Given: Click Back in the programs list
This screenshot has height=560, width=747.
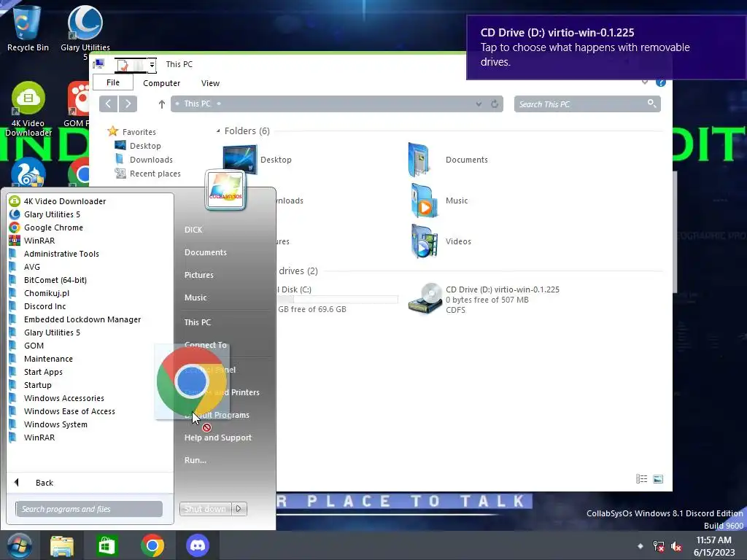Looking at the screenshot, I should pyautogui.click(x=44, y=483).
